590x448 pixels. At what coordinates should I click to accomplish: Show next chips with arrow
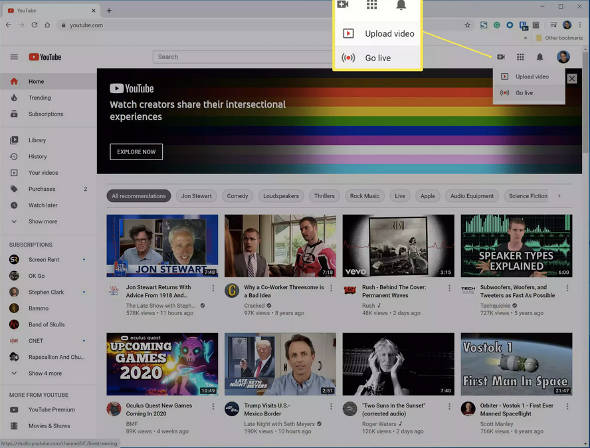click(560, 196)
